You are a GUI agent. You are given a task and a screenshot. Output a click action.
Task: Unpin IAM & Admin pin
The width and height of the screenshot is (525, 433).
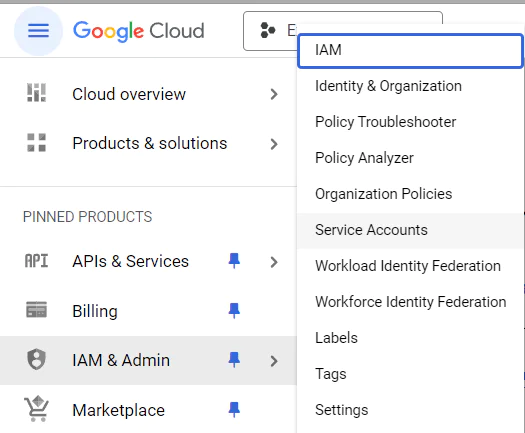pyautogui.click(x=234, y=360)
